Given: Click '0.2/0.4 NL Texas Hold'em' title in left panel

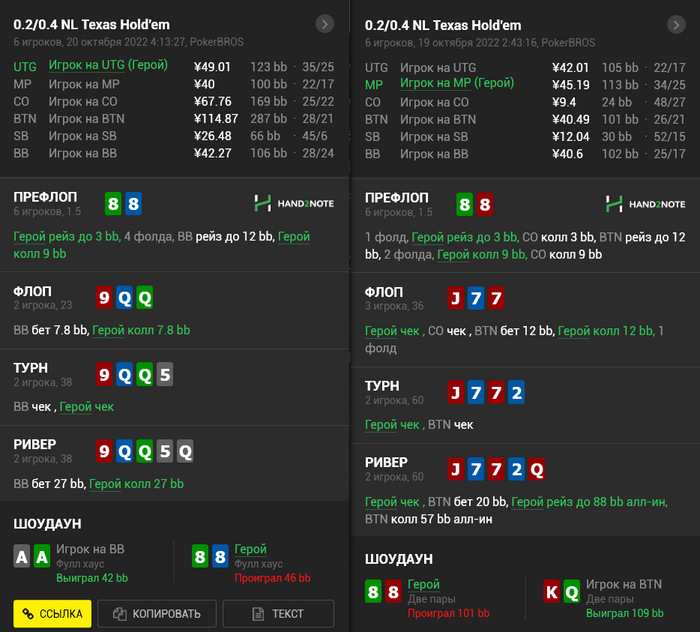Looking at the screenshot, I should coord(92,25).
